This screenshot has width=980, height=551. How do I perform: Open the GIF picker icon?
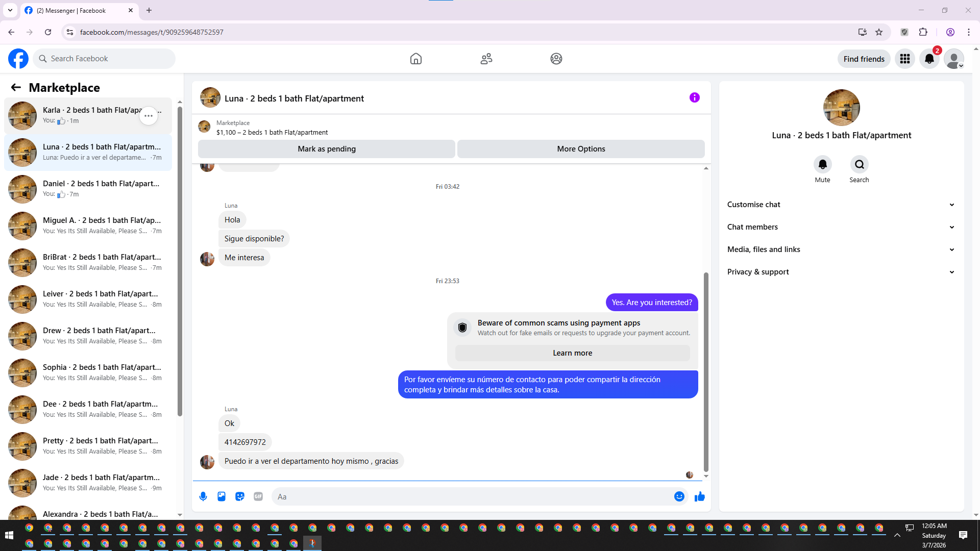tap(258, 496)
